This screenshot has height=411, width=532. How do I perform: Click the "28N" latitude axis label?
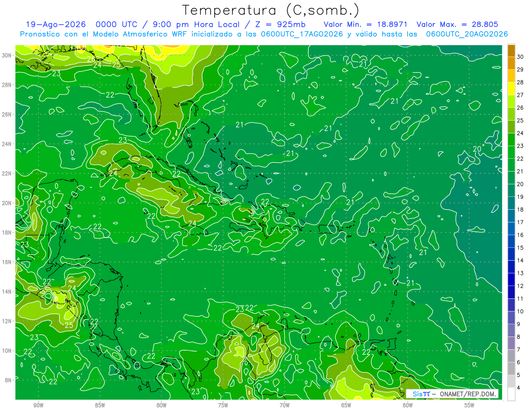7,85
